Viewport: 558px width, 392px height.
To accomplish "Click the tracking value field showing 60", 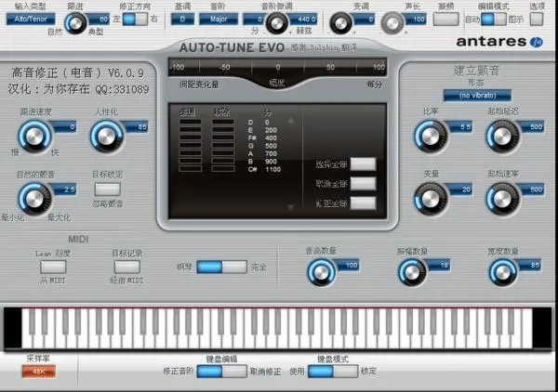I will 99,20.
